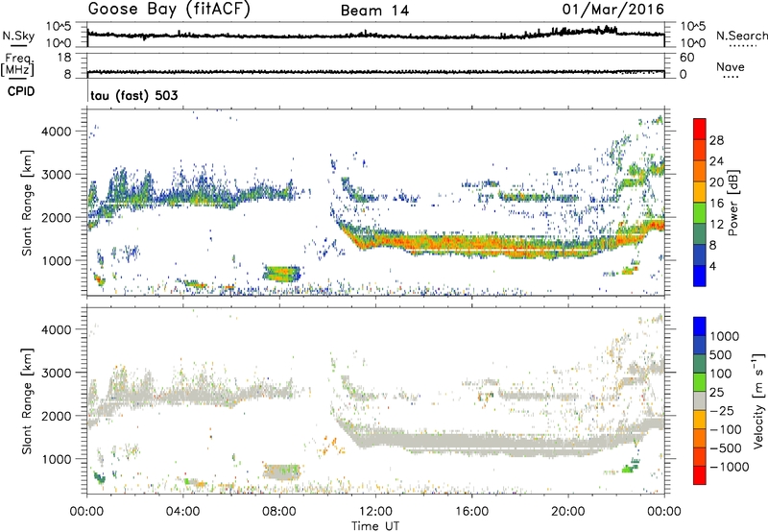Select the "N.Search" legend label

click(x=741, y=36)
